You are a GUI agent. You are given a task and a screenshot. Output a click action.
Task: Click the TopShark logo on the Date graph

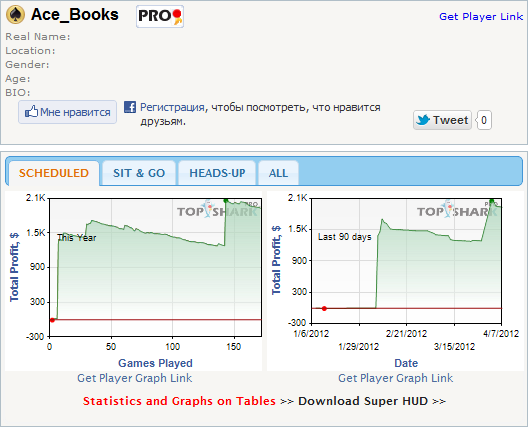point(457,209)
